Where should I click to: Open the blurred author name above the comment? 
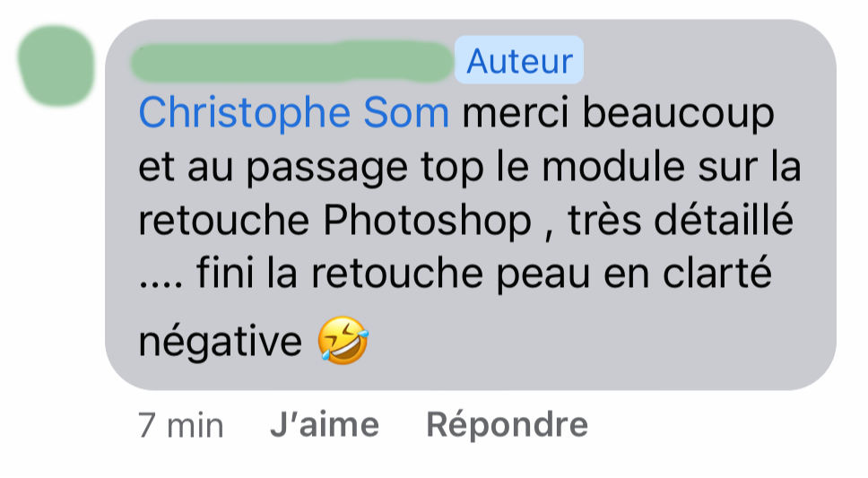coord(291,62)
